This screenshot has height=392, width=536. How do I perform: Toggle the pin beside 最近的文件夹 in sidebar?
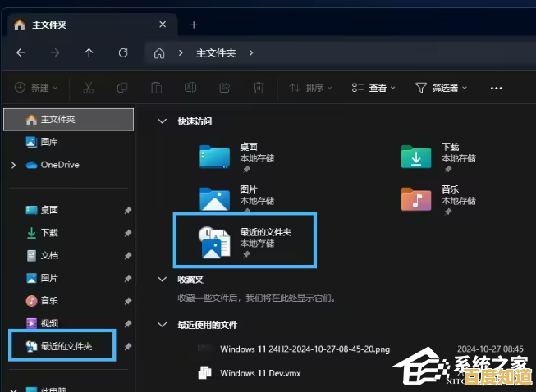(x=127, y=347)
